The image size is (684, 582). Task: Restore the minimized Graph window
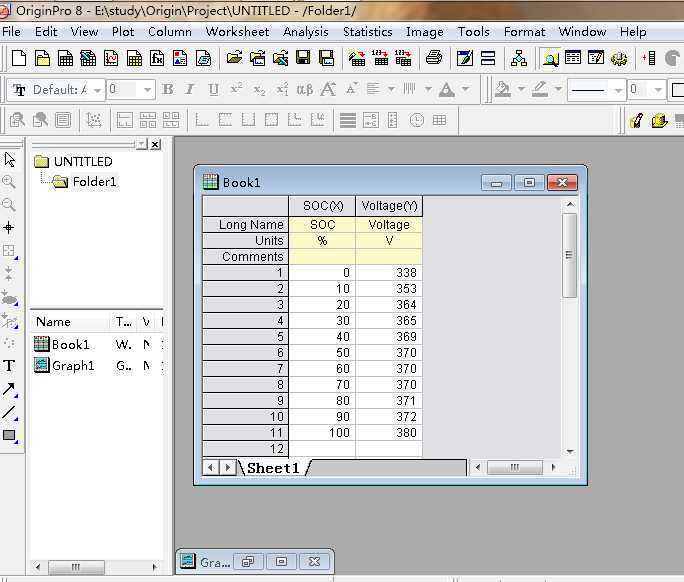(x=248, y=561)
